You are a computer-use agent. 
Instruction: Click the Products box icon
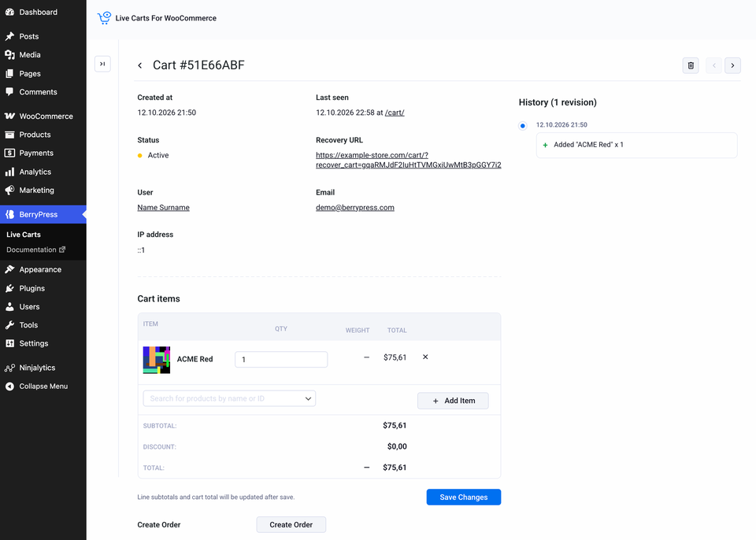9,135
